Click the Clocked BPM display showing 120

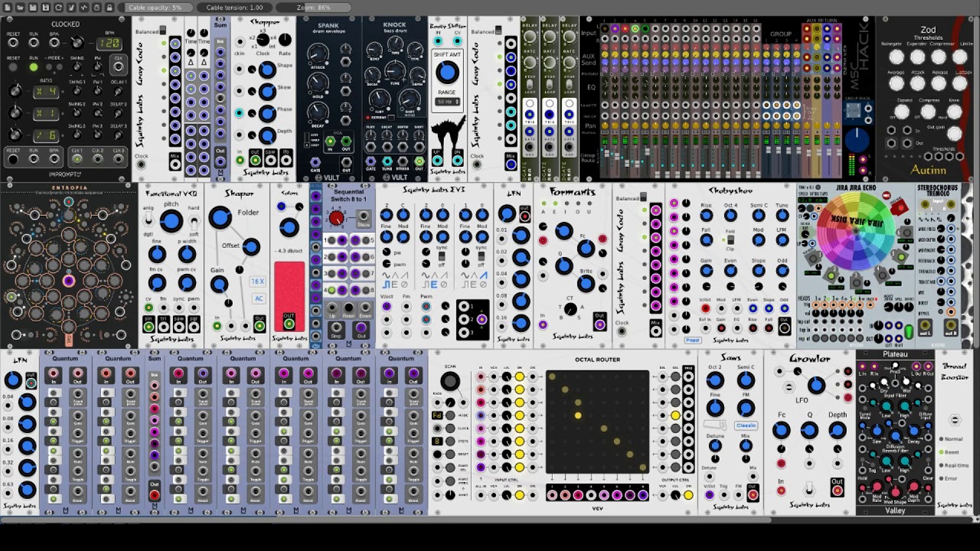[x=109, y=43]
